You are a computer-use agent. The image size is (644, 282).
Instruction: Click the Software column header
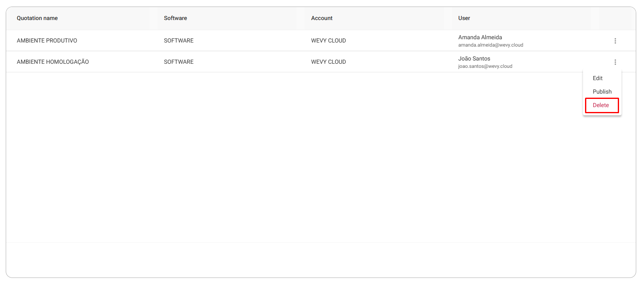[175, 18]
